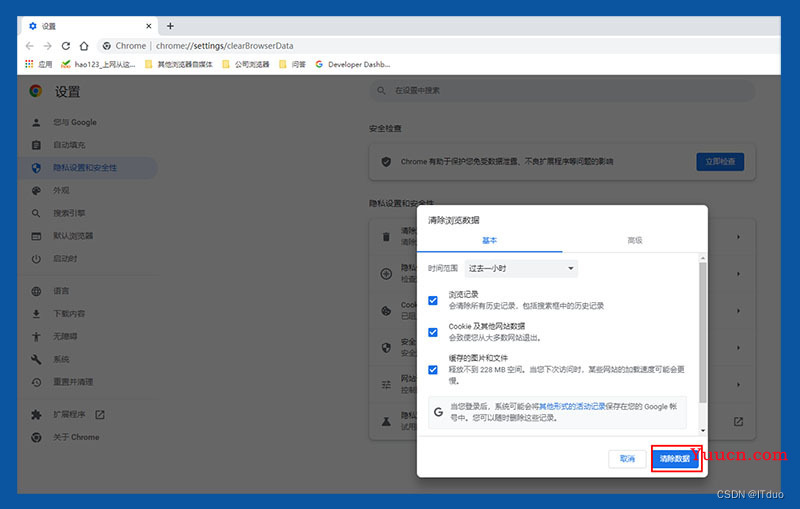Click the 取消 button
The height and width of the screenshot is (509, 800).
click(x=627, y=459)
